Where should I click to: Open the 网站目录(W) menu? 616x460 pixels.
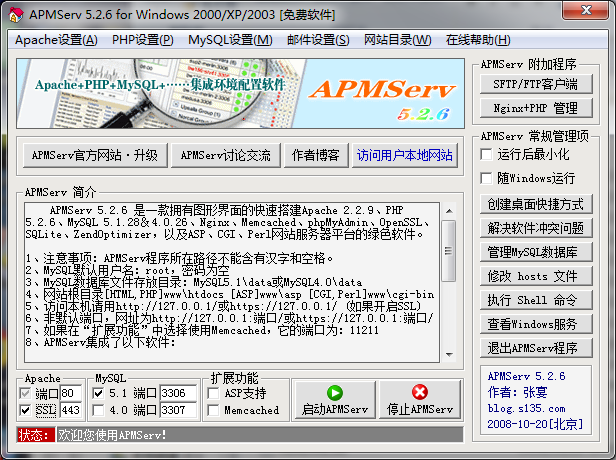click(398, 40)
